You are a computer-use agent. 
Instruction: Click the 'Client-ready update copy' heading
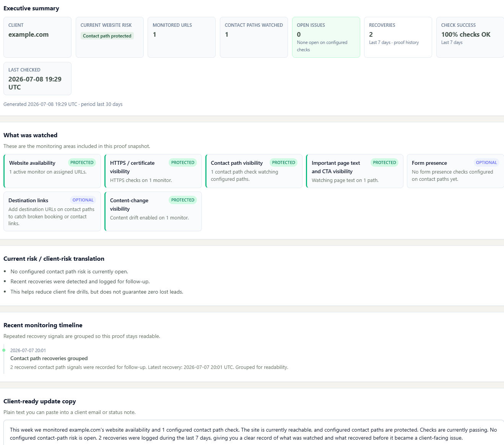(40, 401)
